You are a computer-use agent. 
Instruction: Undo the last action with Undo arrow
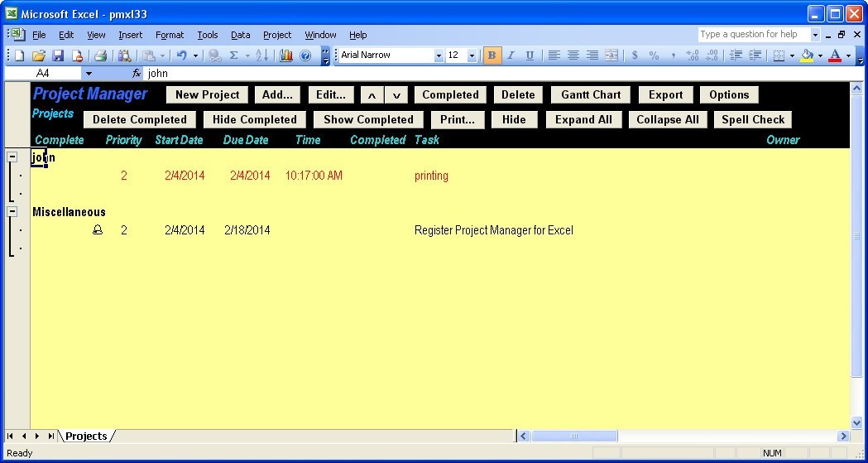tap(181, 55)
